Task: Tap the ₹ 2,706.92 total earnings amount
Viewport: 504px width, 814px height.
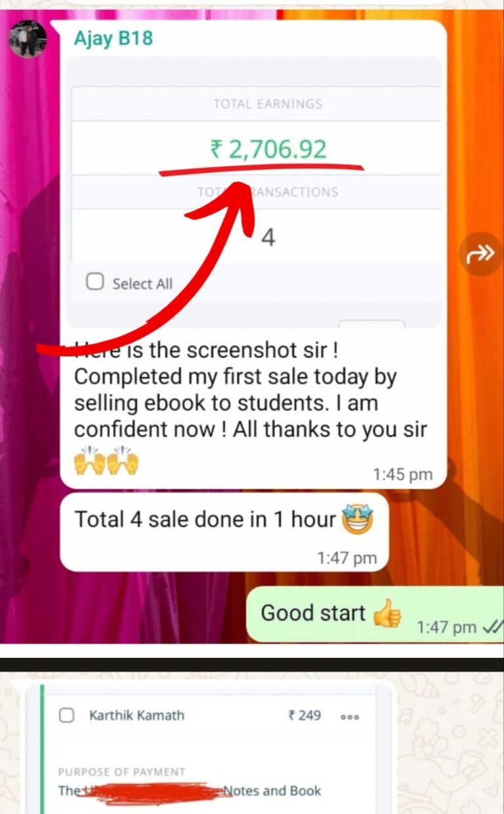Action: 268,149
